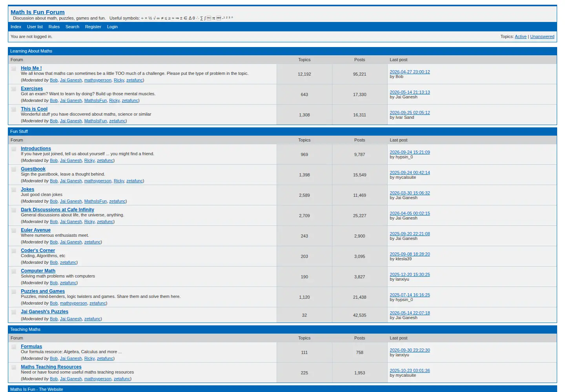Select the topic count 12,192

click(x=304, y=74)
